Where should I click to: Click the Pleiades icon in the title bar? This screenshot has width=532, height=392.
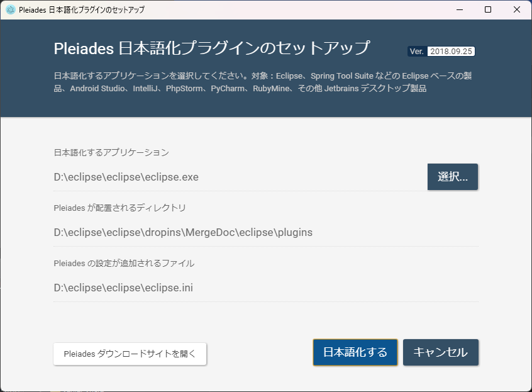[9, 9]
